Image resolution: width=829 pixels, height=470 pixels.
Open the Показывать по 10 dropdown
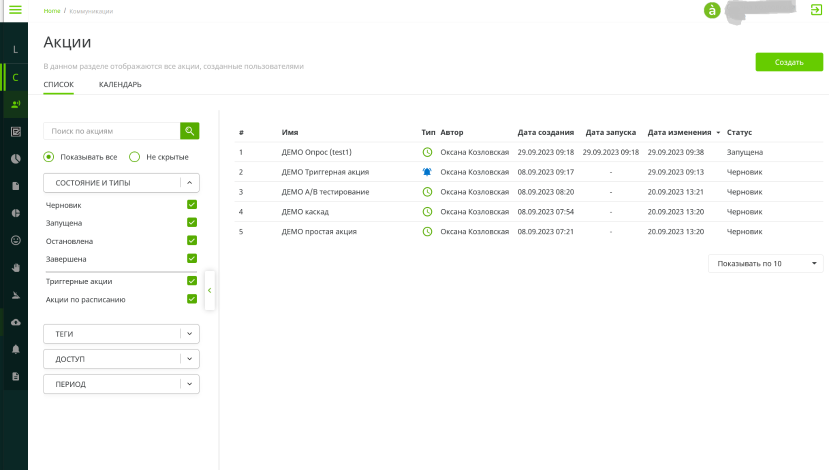click(x=765, y=263)
